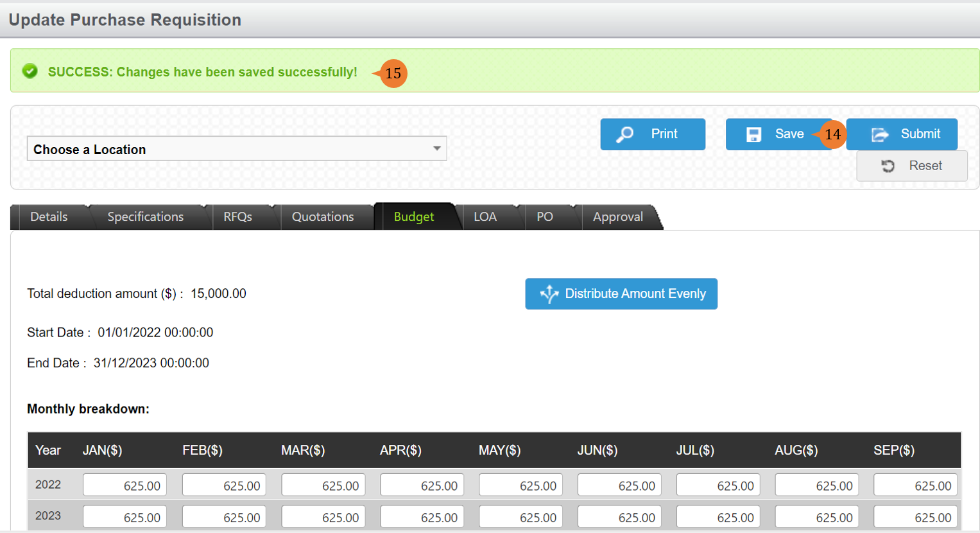Go to the RFQs tab
980x533 pixels.
(237, 217)
